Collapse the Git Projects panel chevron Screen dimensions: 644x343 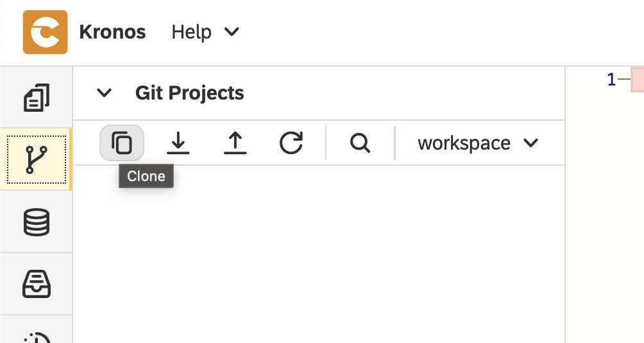coord(104,93)
